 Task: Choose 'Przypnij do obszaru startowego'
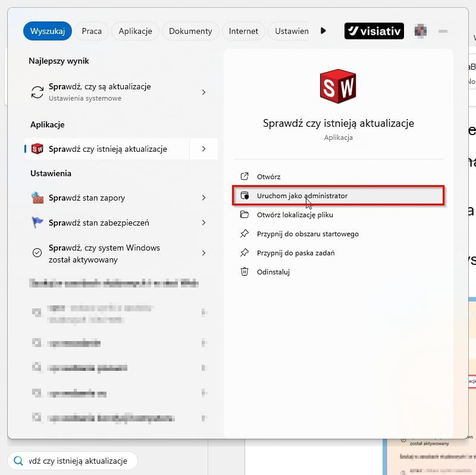pyautogui.click(x=338, y=234)
